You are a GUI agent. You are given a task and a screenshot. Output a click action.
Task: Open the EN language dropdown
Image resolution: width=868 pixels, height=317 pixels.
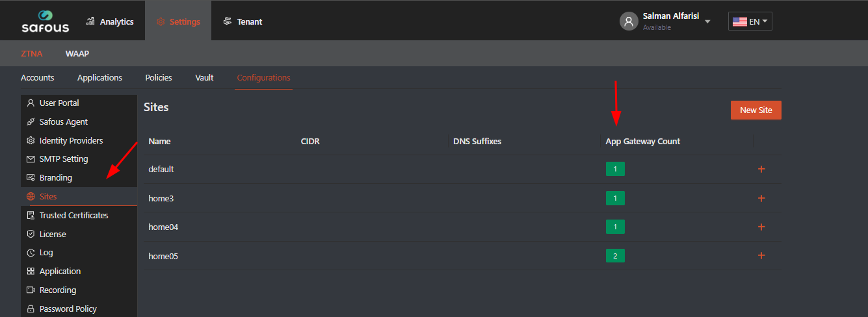tap(750, 21)
